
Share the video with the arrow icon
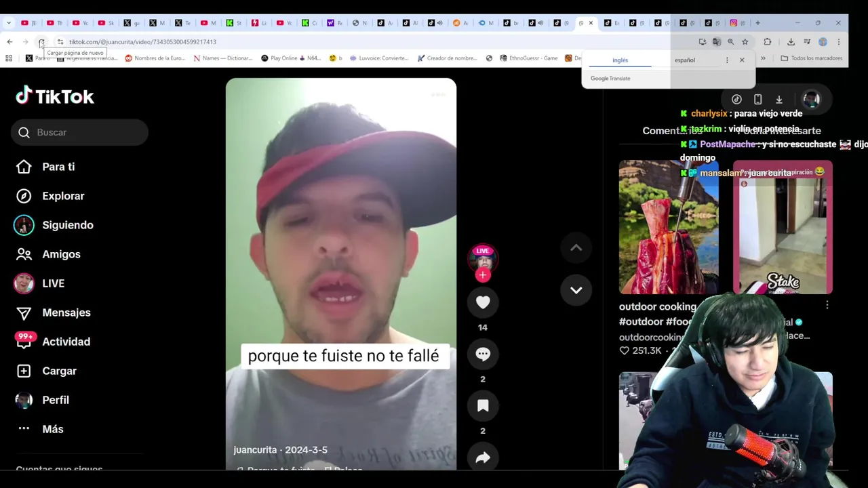(x=483, y=457)
